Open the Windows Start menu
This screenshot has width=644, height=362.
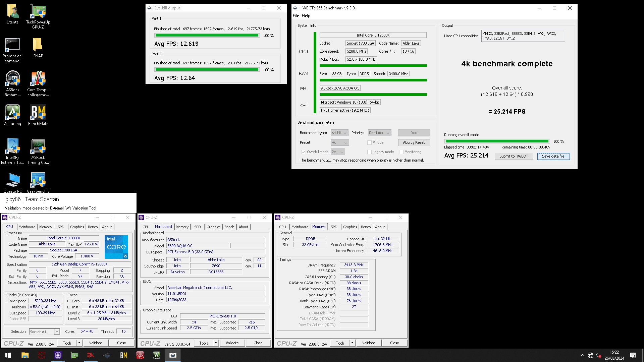click(8, 355)
